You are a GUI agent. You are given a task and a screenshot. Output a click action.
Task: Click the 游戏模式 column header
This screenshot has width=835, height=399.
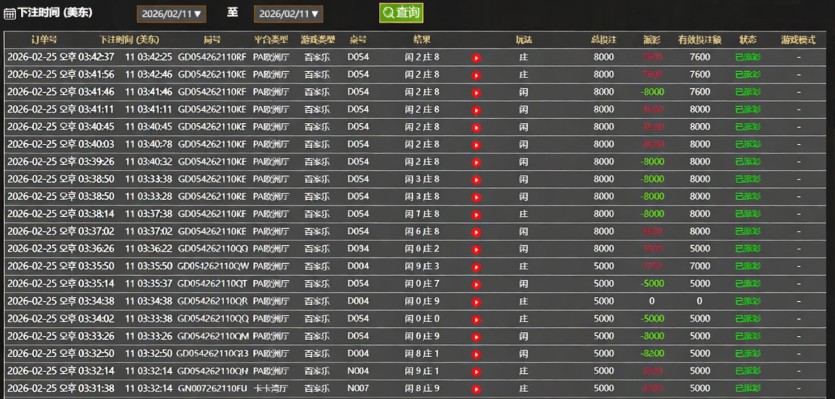point(798,40)
